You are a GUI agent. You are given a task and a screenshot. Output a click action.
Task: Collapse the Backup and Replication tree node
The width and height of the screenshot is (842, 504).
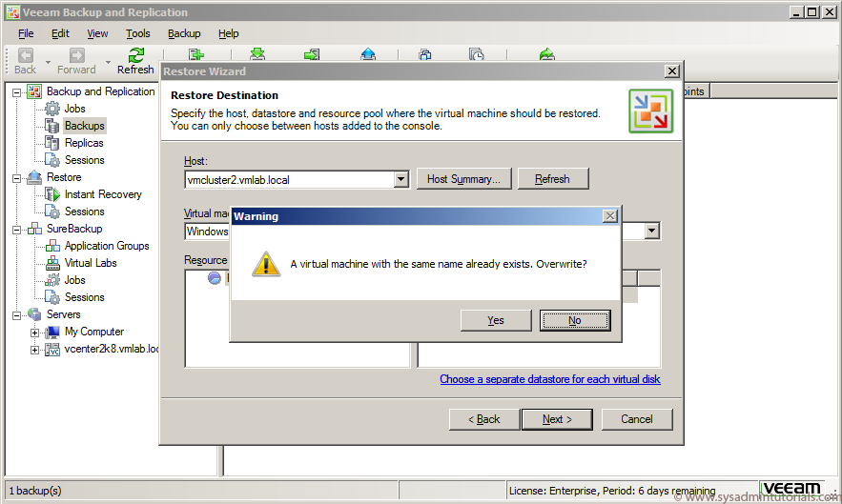[x=16, y=92]
